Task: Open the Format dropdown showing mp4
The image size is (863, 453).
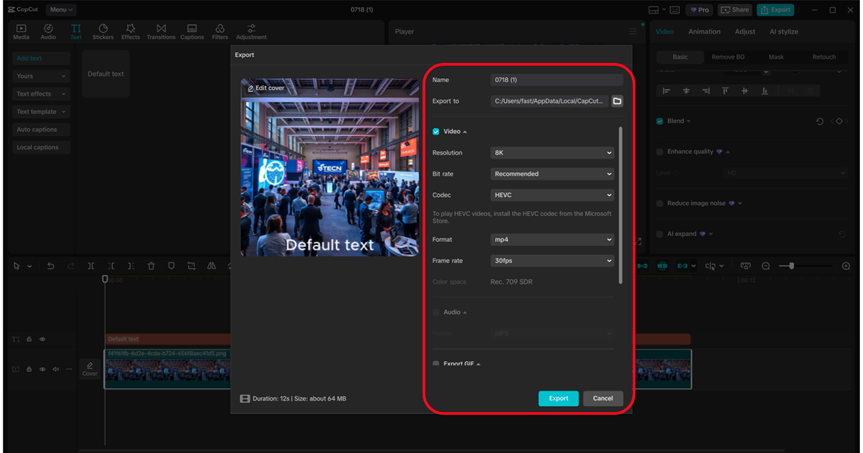Action: [x=552, y=239]
